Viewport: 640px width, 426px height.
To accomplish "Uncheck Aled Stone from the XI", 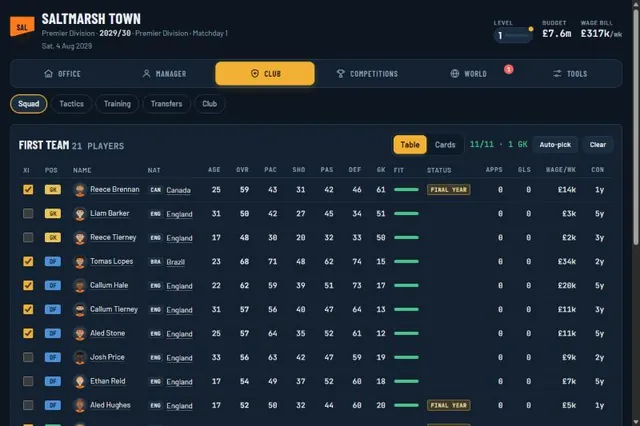I will click(28, 333).
